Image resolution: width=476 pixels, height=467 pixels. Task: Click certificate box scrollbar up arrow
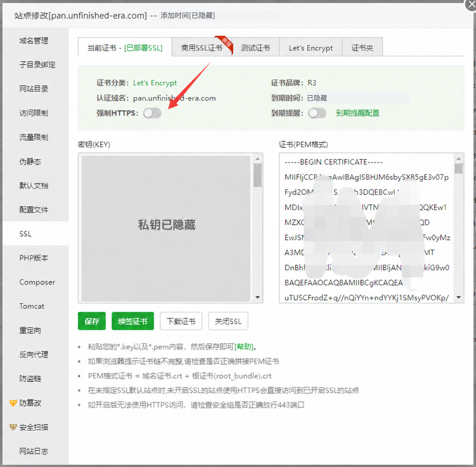click(x=459, y=159)
